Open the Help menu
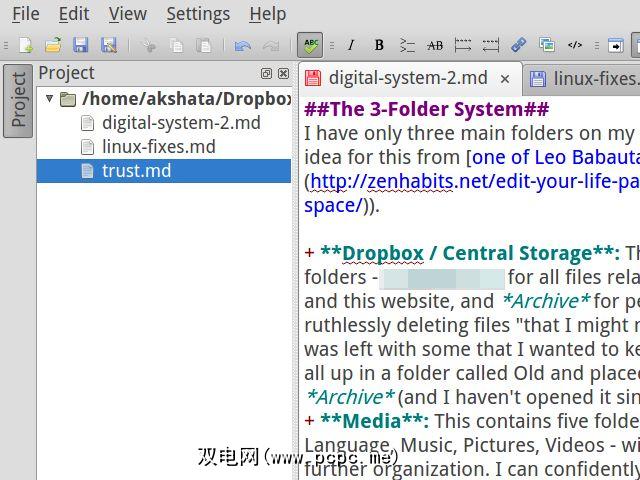Screen dimensions: 640x480 [x=268, y=14]
